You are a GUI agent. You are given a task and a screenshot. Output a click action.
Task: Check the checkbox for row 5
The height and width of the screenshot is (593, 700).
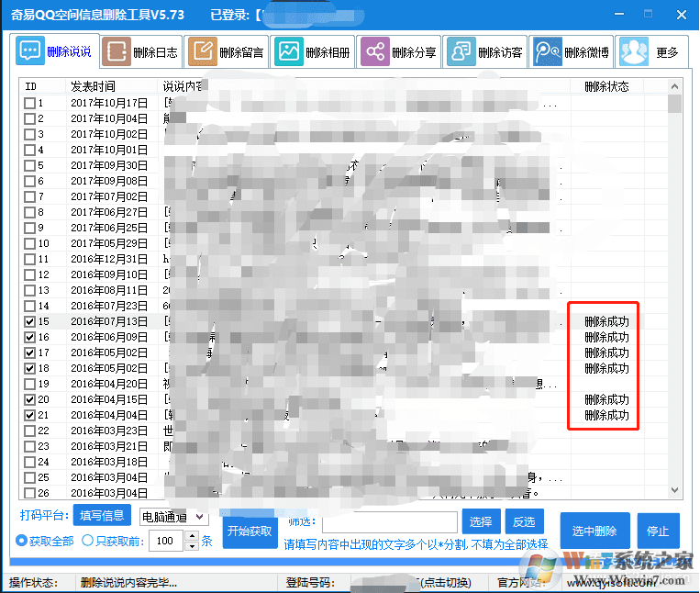pos(30,165)
